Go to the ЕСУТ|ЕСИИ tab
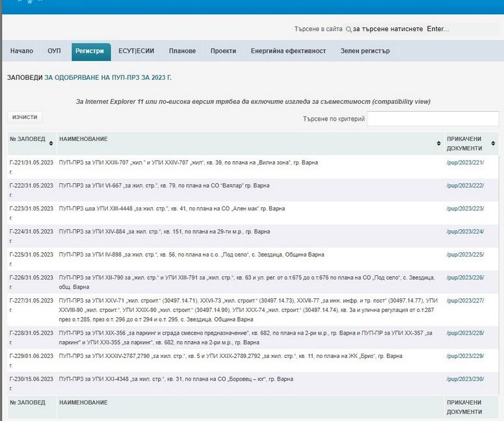 point(136,51)
